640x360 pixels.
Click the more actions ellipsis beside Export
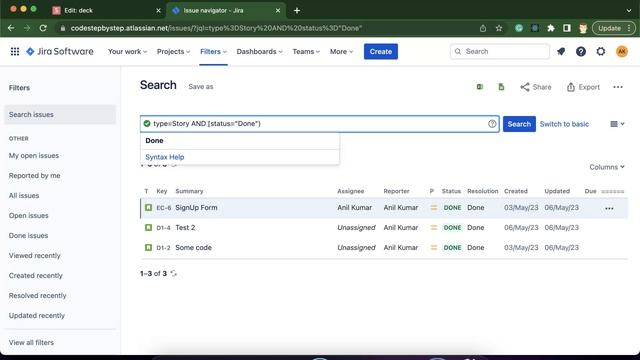click(618, 87)
